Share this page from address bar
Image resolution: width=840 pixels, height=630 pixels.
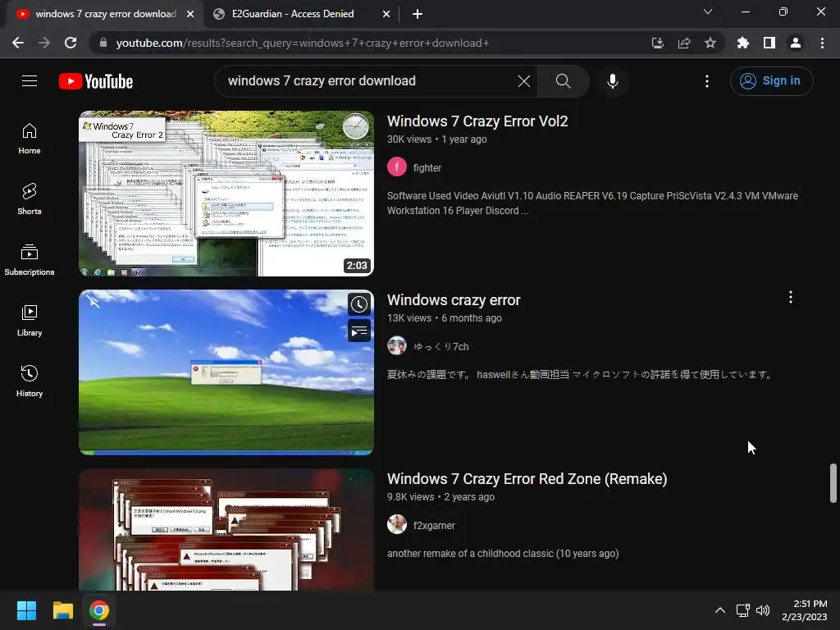[684, 43]
